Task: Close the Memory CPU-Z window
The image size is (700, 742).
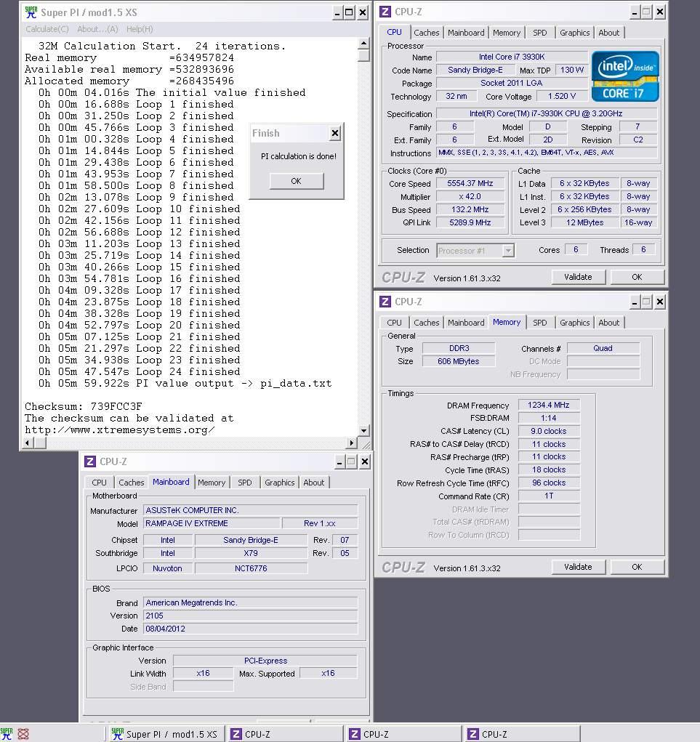Action: click(660, 302)
